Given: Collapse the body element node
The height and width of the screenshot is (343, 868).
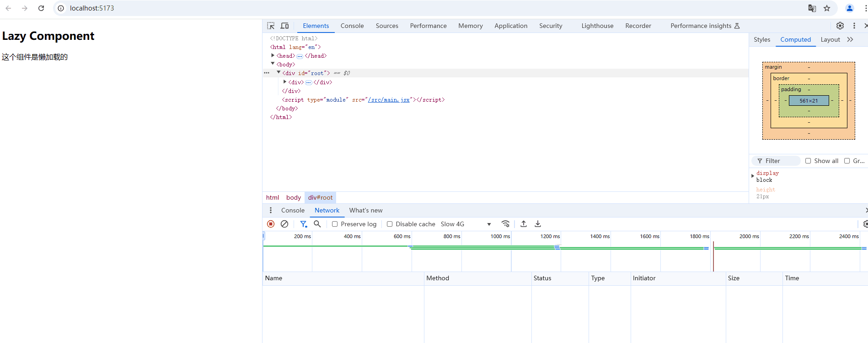Looking at the screenshot, I should [x=273, y=64].
